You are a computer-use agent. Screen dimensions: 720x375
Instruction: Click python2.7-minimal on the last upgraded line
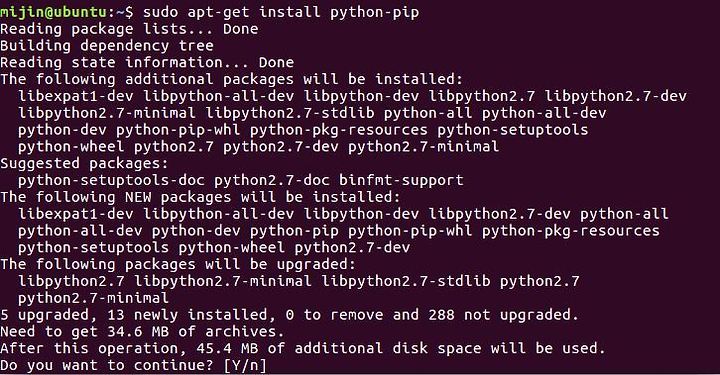click(x=93, y=298)
